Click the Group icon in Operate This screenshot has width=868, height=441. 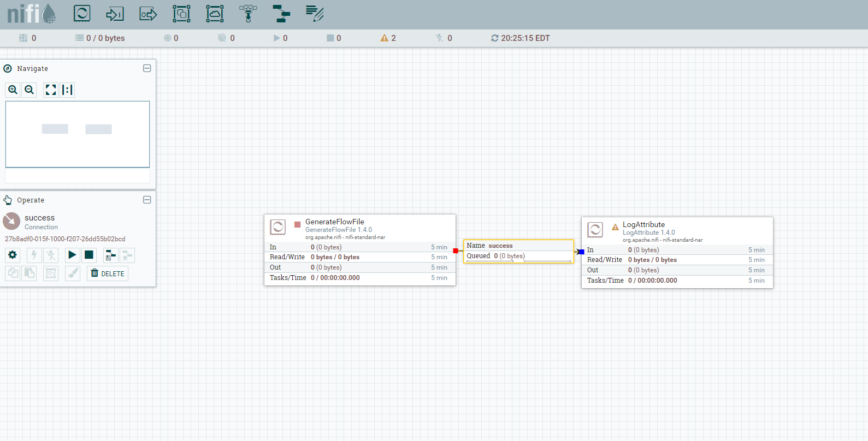click(x=51, y=273)
